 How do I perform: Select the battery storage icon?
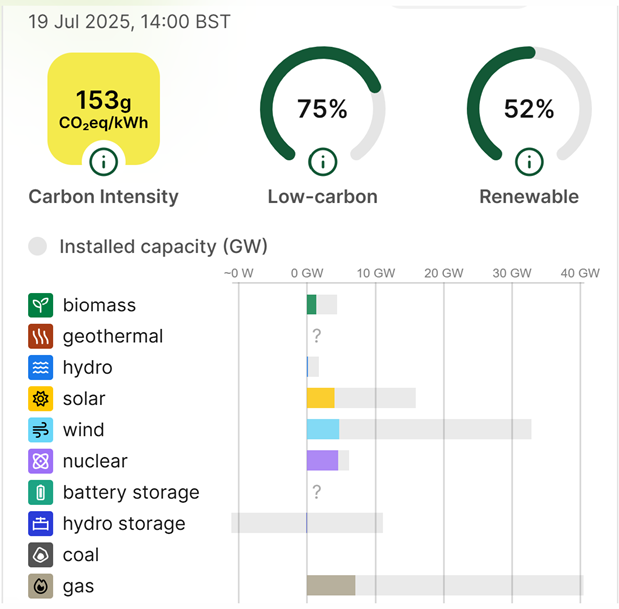(x=40, y=492)
